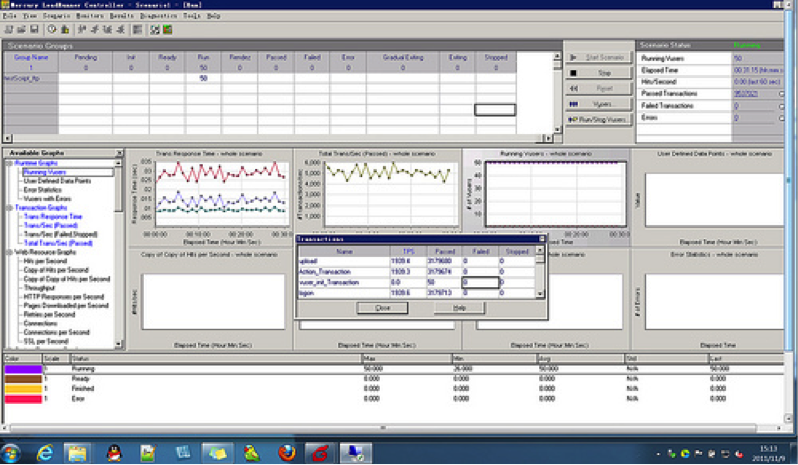Select the purple Running color swatch
Screen dimensions: 798x465
[23, 369]
